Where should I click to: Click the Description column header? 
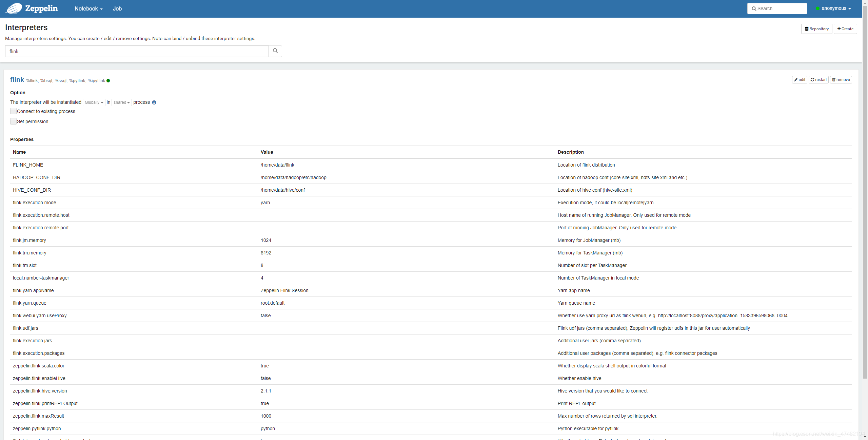point(571,152)
